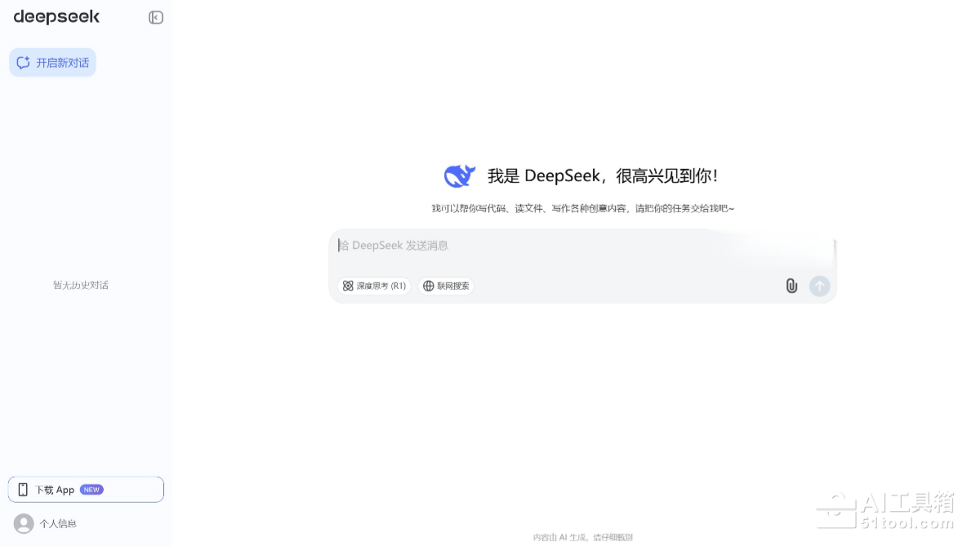Click the globe icon for 联网搜索
The height and width of the screenshot is (551, 980).
coord(429,286)
